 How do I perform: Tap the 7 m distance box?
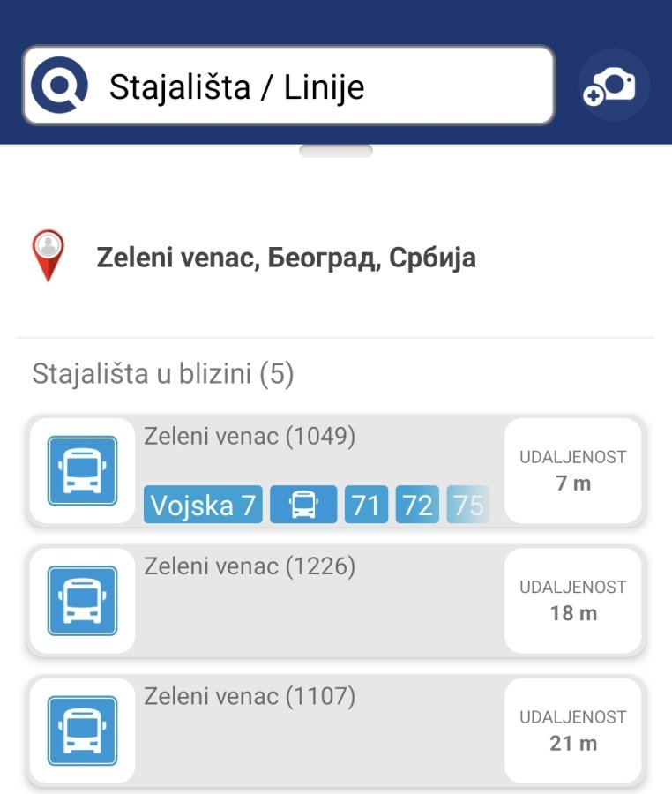pos(573,471)
